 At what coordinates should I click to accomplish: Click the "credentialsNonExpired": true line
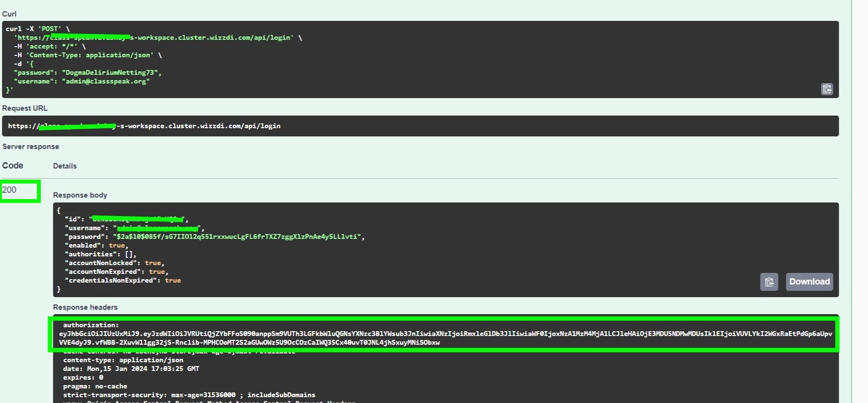tap(123, 280)
